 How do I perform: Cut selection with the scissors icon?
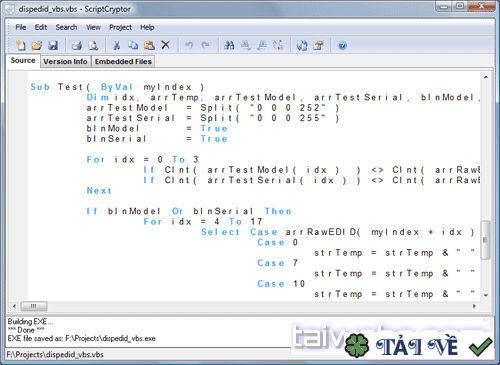tap(117, 45)
